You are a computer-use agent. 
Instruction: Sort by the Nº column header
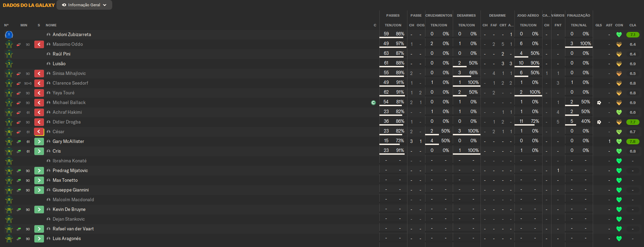coord(6,25)
